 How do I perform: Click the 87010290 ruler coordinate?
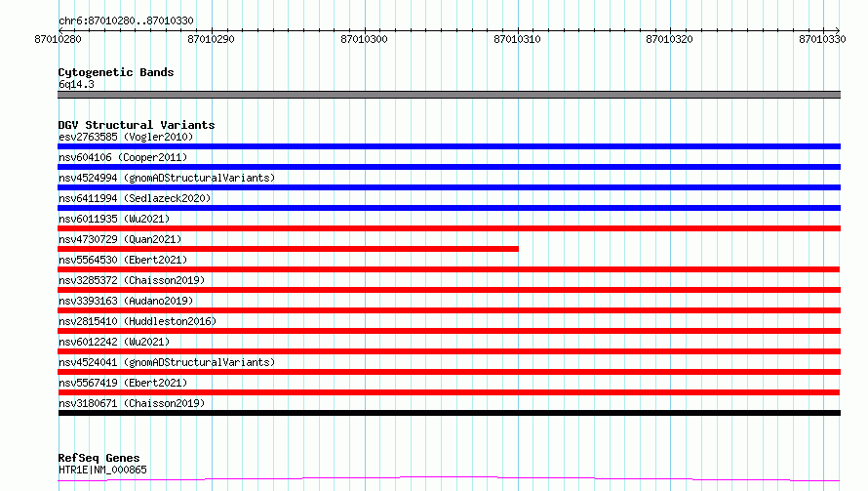coord(211,39)
